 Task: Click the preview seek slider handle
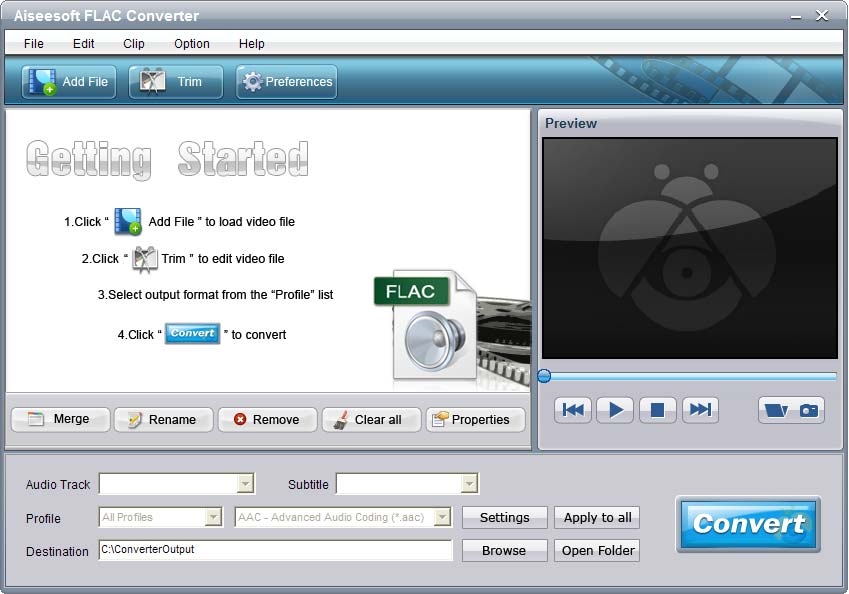(545, 376)
